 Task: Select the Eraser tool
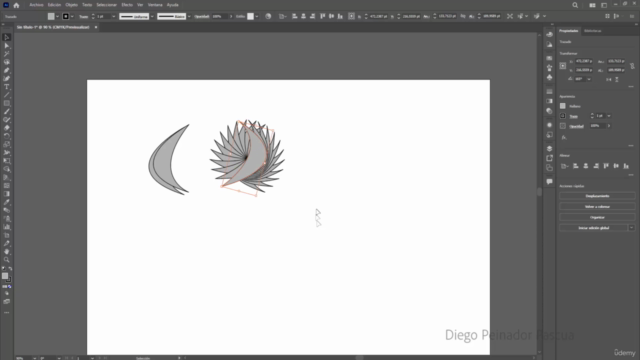coord(7,128)
